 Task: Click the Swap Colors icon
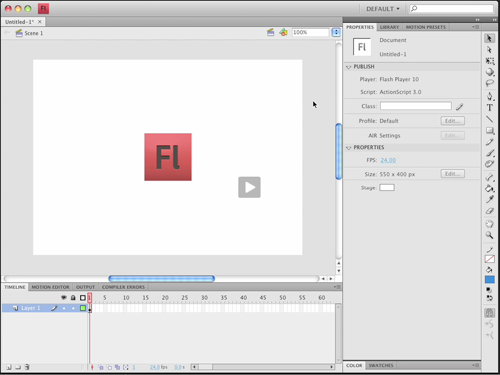(x=489, y=298)
